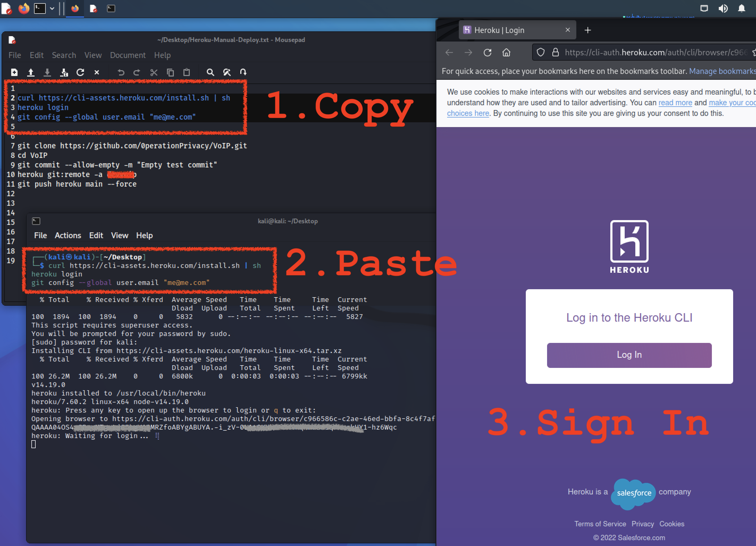Click the Save As toolbar icon
756x546 pixels.
[x=64, y=72]
